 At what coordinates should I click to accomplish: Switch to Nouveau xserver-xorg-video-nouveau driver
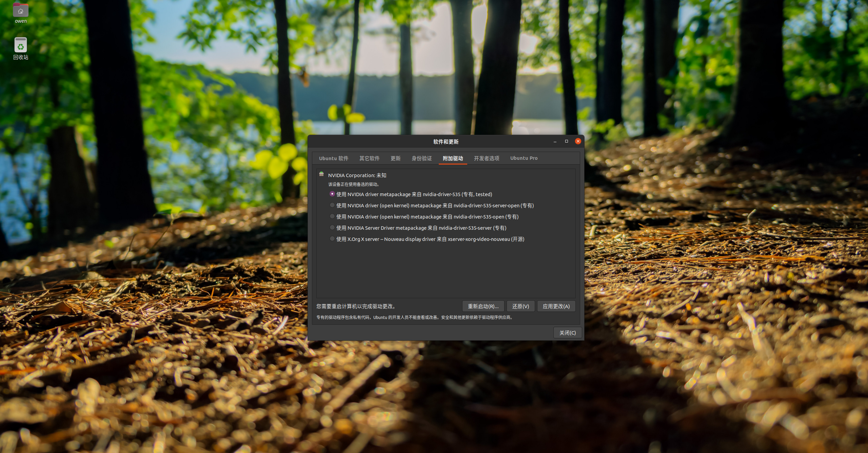(x=332, y=239)
